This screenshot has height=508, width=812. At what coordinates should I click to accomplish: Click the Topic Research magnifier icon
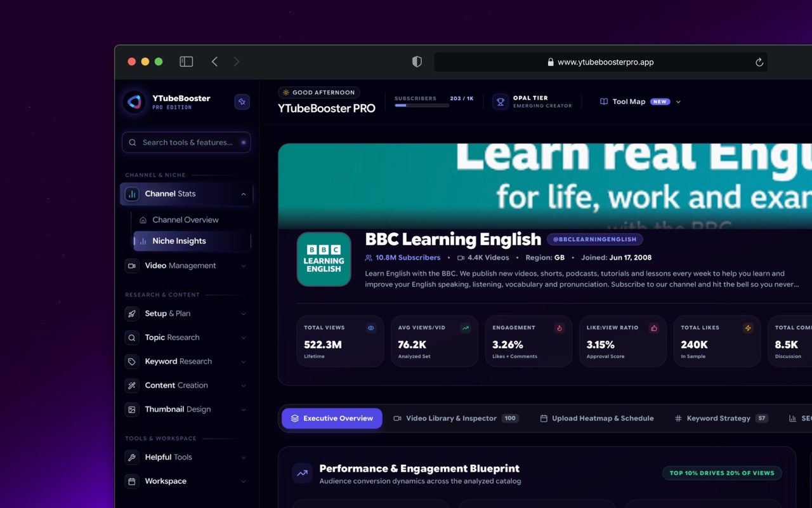click(132, 338)
